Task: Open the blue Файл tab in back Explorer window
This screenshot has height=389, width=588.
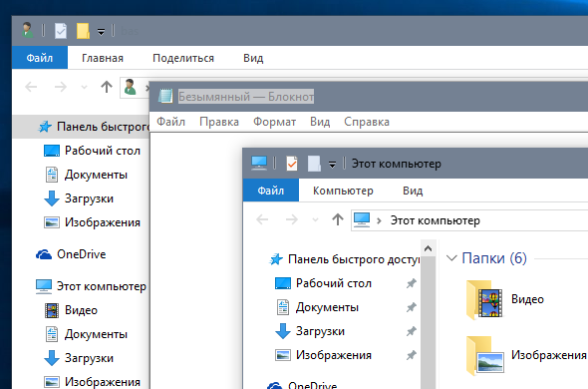Action: point(40,58)
